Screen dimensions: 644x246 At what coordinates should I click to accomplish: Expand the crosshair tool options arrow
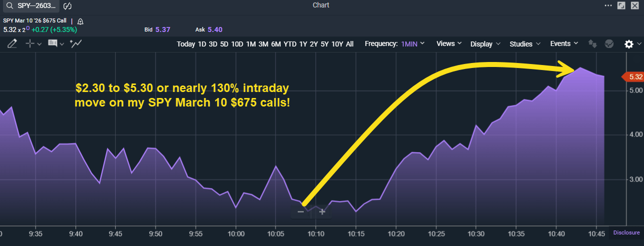coord(39,44)
